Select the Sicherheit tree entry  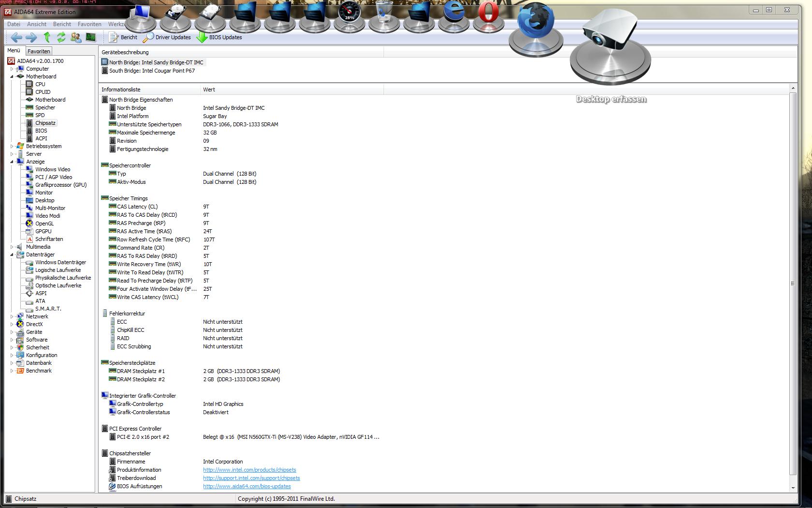click(x=38, y=347)
